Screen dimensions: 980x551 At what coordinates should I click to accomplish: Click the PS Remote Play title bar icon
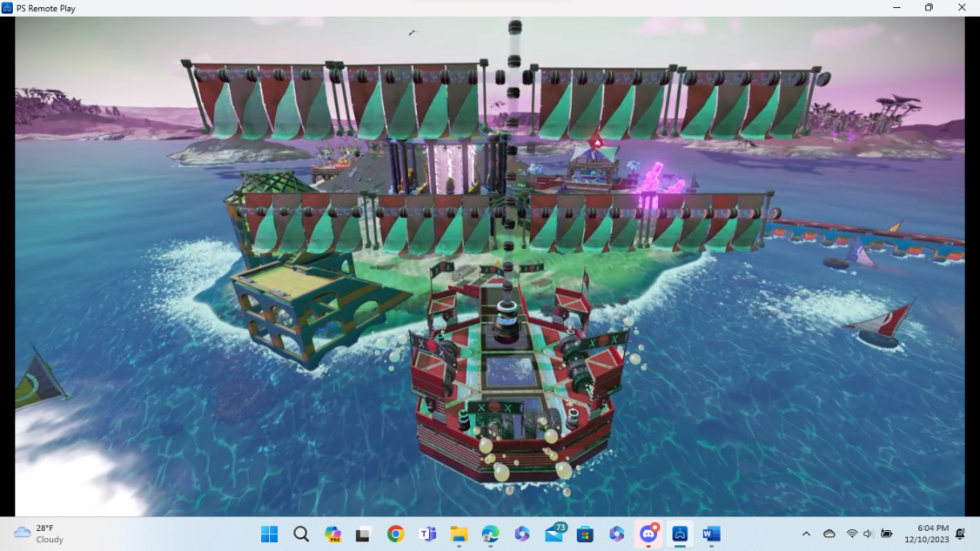[8, 8]
